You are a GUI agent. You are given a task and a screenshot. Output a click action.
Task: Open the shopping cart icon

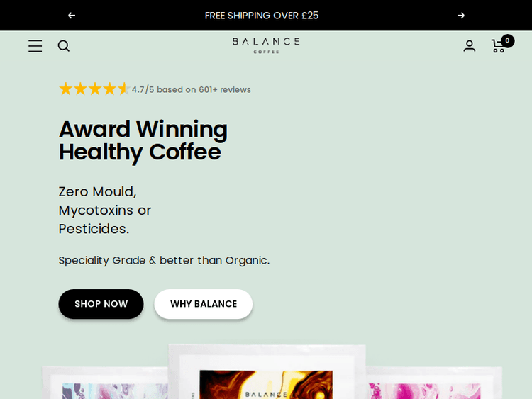point(499,47)
